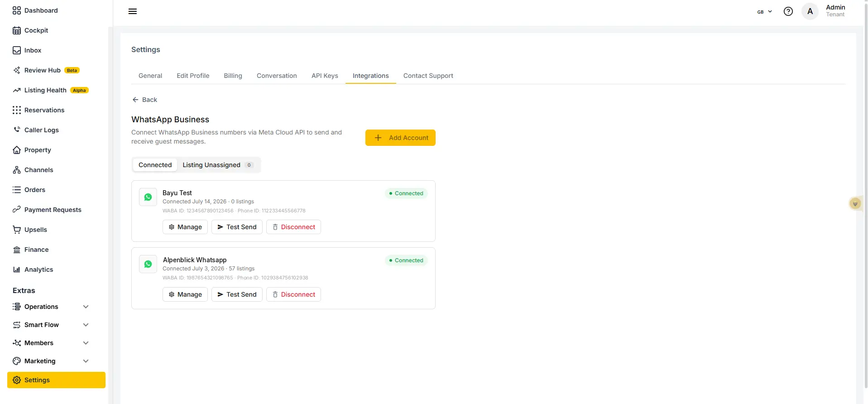Open the Orders list icon
Screen dimensions: 868x404
point(17,190)
